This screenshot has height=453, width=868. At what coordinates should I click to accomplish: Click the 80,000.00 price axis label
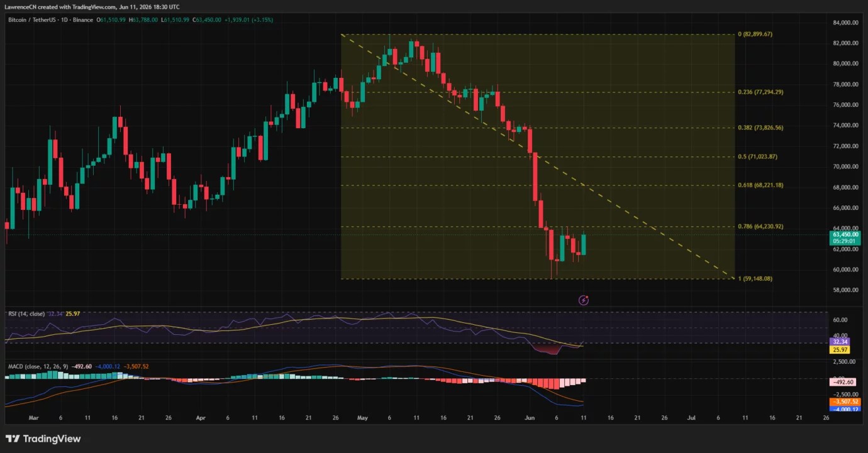click(x=845, y=63)
